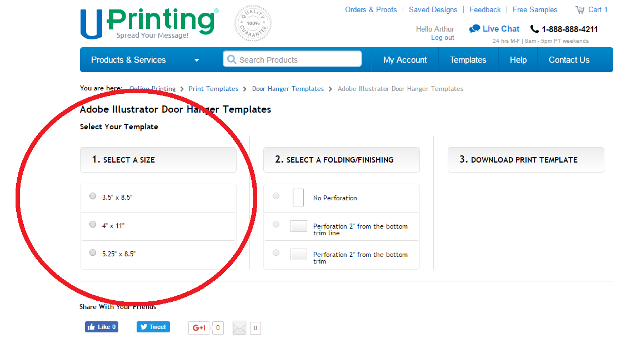Expand the Products & Services dropdown arrow

[x=197, y=60]
